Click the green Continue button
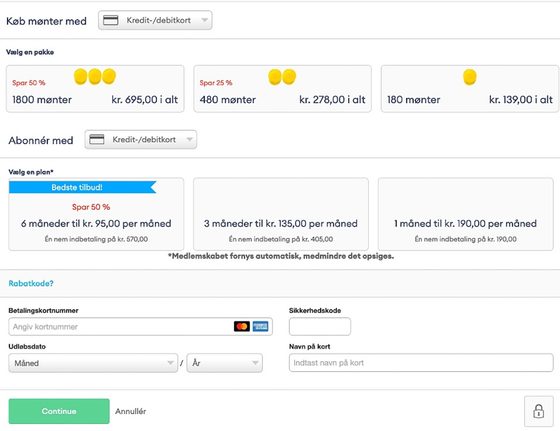Screen dimensions: 560x431 [x=59, y=411]
